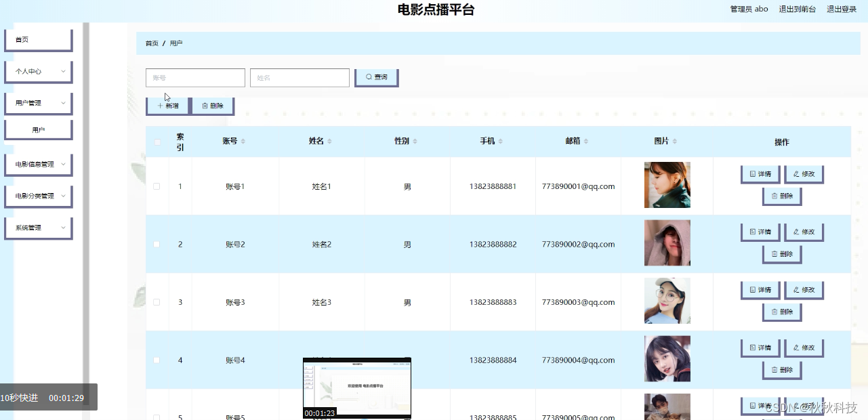Screen dimensions: 868x420
Task: Click the video preview thumbnail at 00:01:23
Action: [357, 387]
